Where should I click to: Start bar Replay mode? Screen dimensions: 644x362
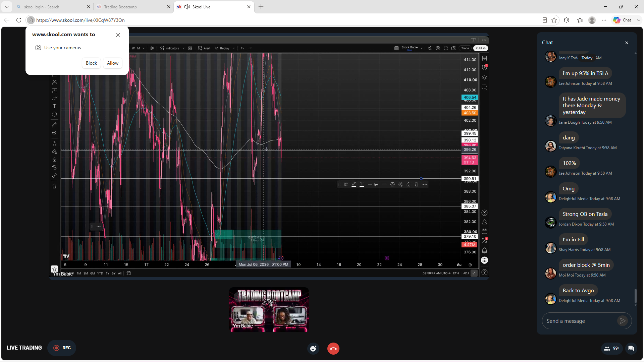tap(222, 48)
